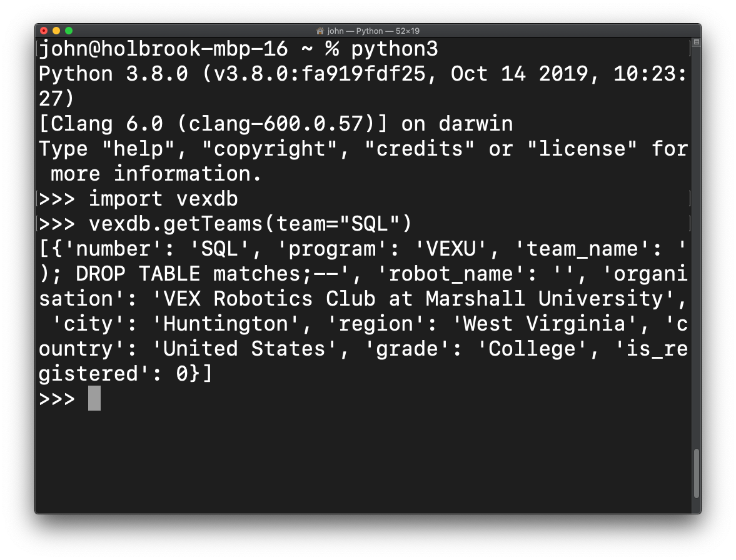736x560 pixels.
Task: Click the word 'copyright' in the Python banner
Action: (x=270, y=149)
